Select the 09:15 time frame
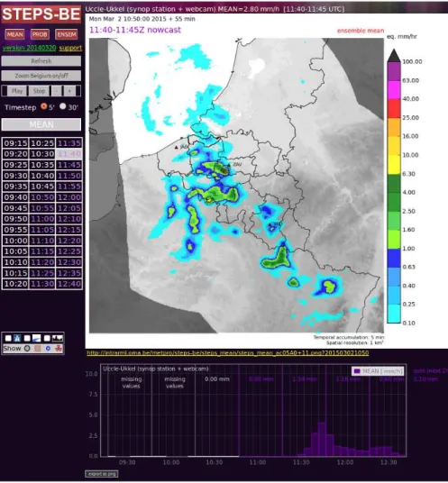Viewport: 448px width, 483px height. [x=15, y=143]
